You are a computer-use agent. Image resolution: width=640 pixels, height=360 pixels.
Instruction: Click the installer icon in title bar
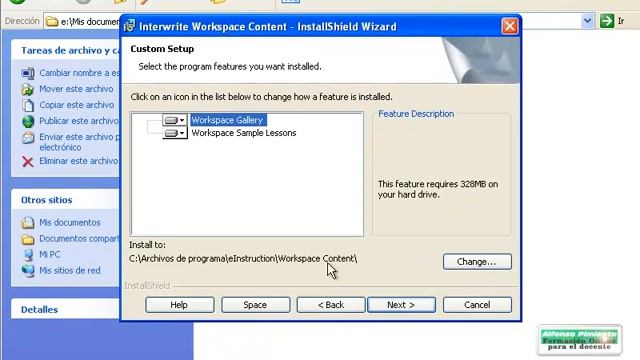click(129, 26)
